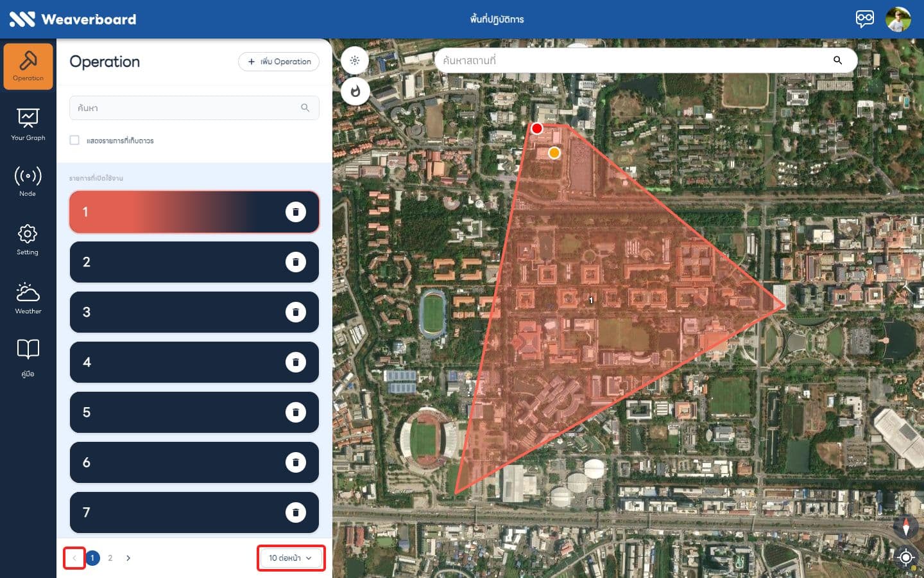Focus the map location search field

pos(646,60)
